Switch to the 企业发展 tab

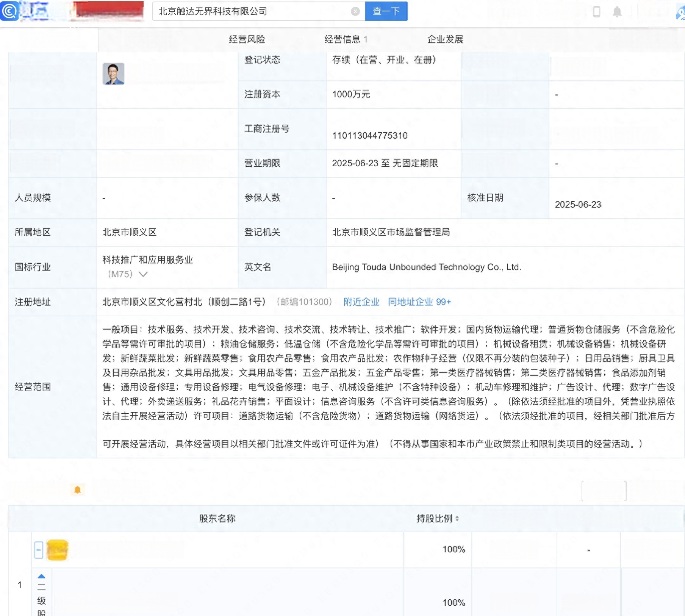coord(445,39)
